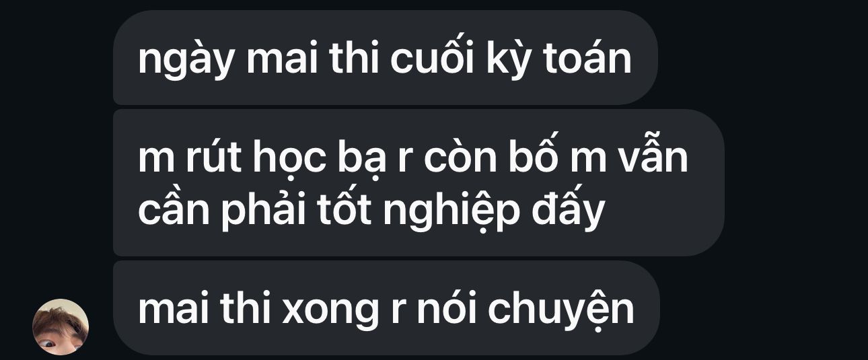Select the "ngày mai thi cuối kỳ toán" message bubble
The width and height of the screenshot is (868, 360).
(x=385, y=57)
